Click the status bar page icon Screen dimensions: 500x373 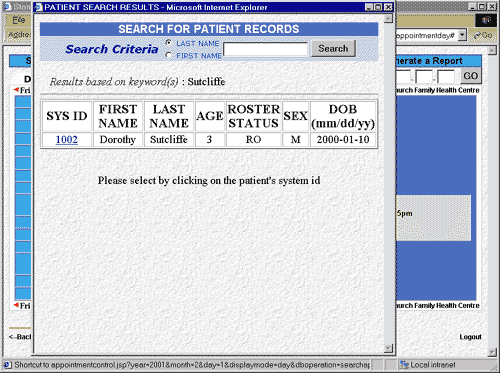(x=7, y=365)
